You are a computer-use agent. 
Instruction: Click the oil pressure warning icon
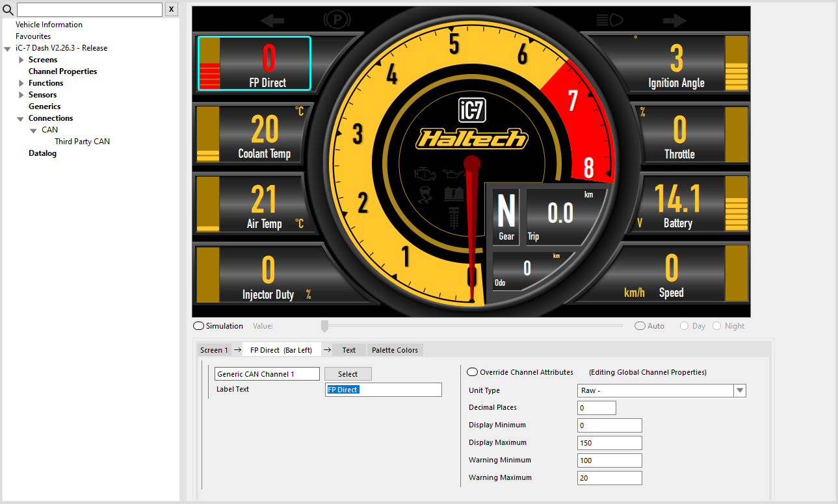[453, 174]
